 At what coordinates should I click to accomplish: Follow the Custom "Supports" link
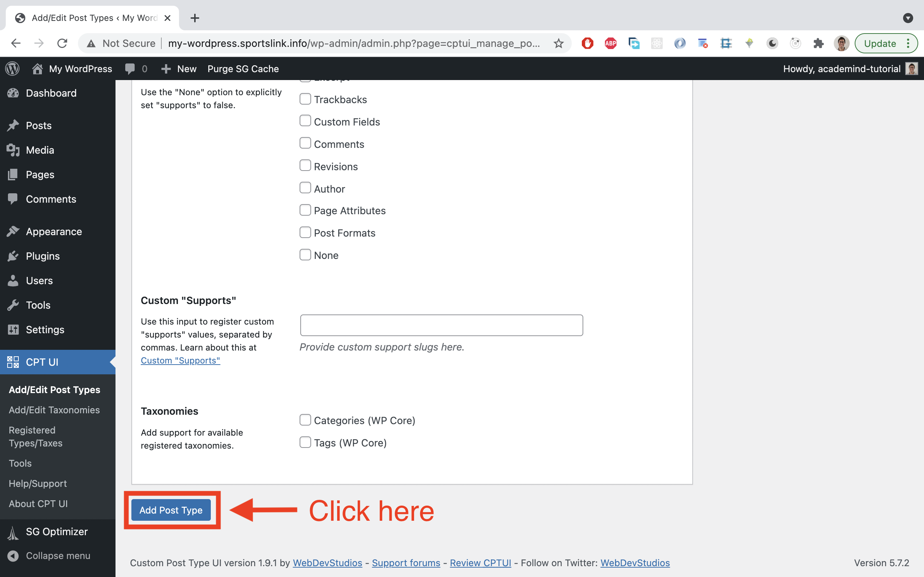[180, 360]
